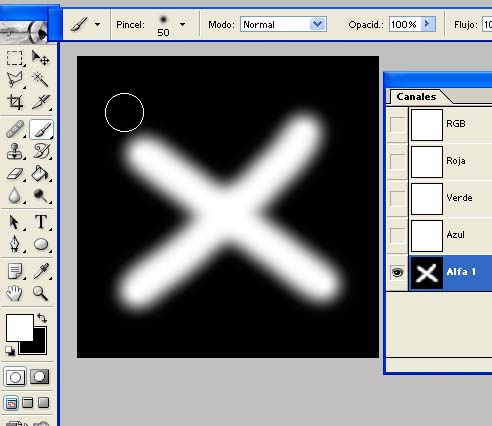Open the Modo blending mode dropdown
The width and height of the screenshot is (492, 426).
tap(317, 24)
